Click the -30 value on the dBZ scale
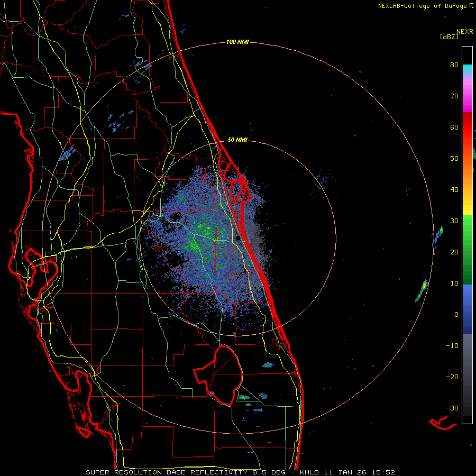 pos(452,408)
